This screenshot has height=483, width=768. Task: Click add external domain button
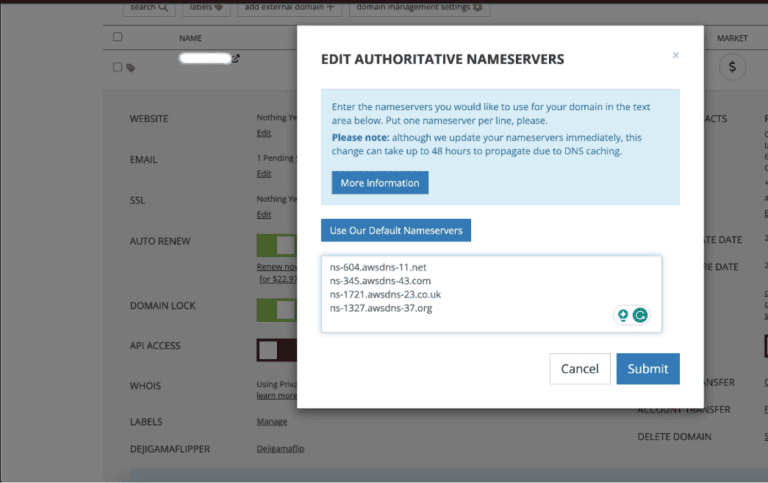click(291, 8)
